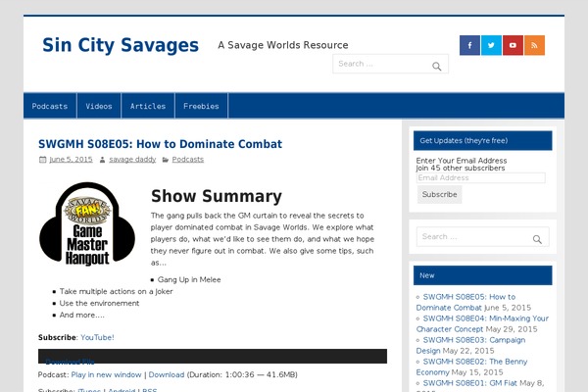Go to Sin City Savages home title

[x=121, y=45]
